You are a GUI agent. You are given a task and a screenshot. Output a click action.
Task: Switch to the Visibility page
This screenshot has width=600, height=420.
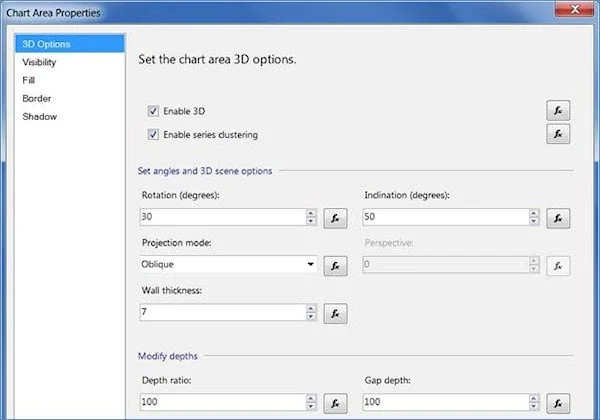click(70, 62)
